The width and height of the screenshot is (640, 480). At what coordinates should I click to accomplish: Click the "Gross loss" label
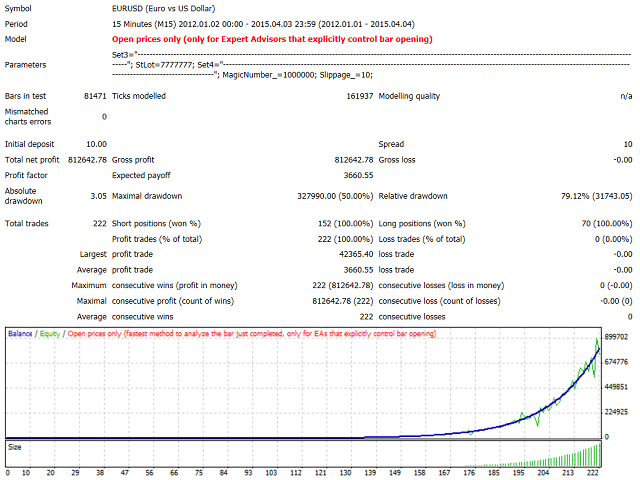click(397, 160)
